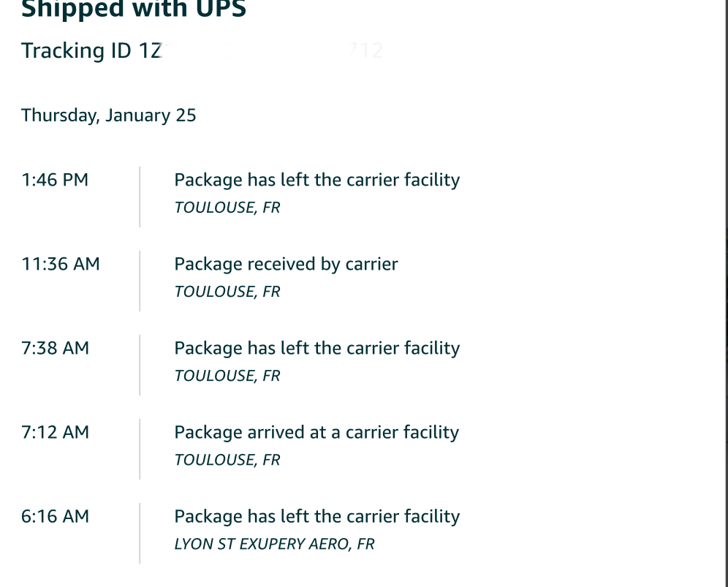Click the 7:38 AM timestamp
This screenshot has height=587, width=728.
coord(55,348)
